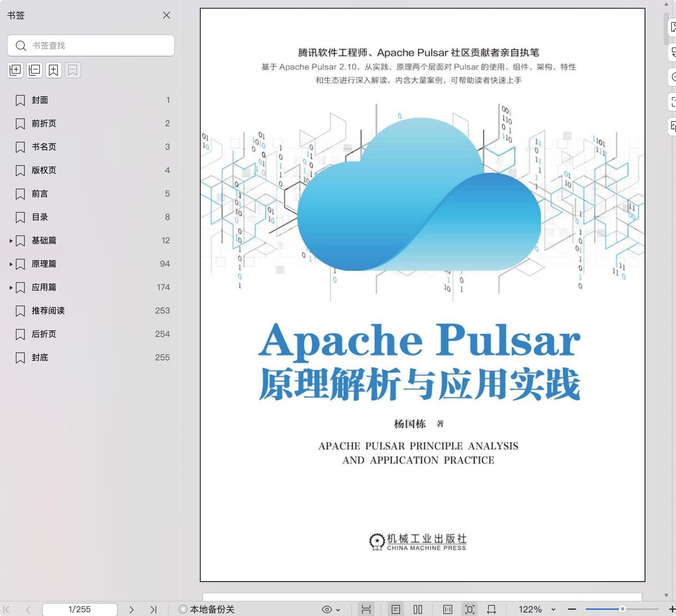Click page number 174 in bookmarks
676x616 pixels.
click(x=163, y=287)
